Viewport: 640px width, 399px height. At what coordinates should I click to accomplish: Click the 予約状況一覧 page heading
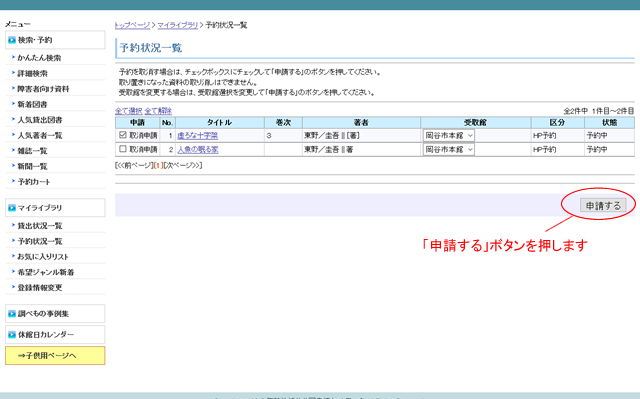point(151,48)
